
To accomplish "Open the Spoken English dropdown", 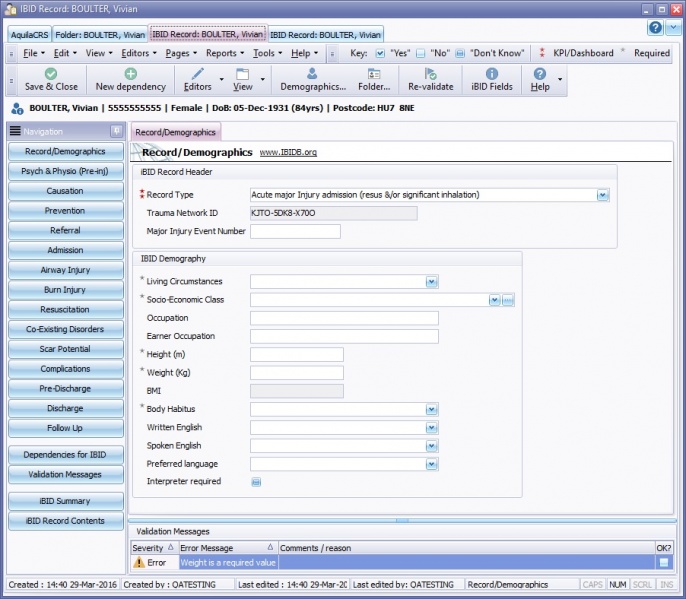I will [432, 446].
